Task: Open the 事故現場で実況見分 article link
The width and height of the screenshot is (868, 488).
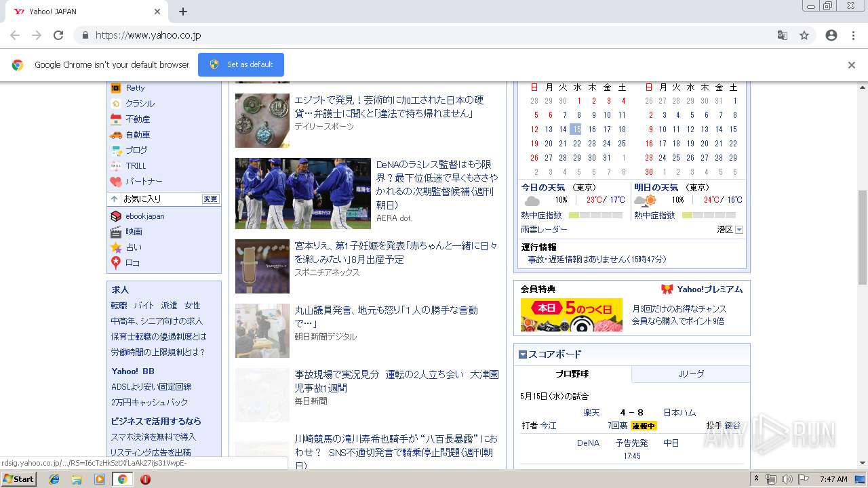Action: [397, 381]
